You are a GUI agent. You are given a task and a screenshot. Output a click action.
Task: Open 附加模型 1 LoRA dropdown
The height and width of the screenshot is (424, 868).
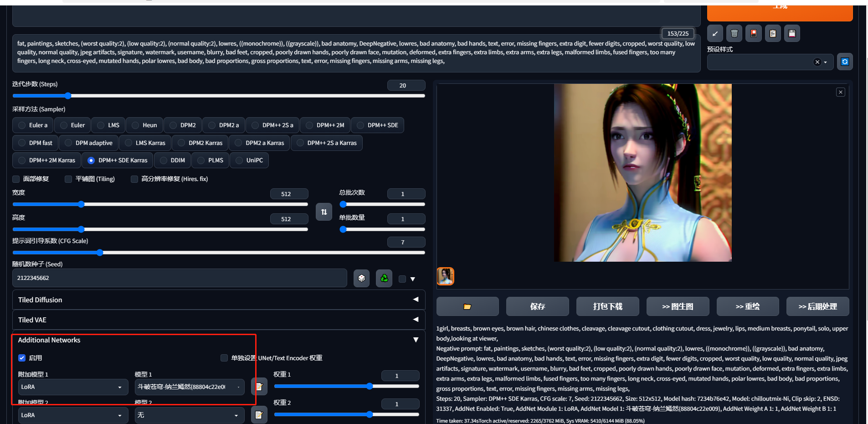click(x=73, y=387)
